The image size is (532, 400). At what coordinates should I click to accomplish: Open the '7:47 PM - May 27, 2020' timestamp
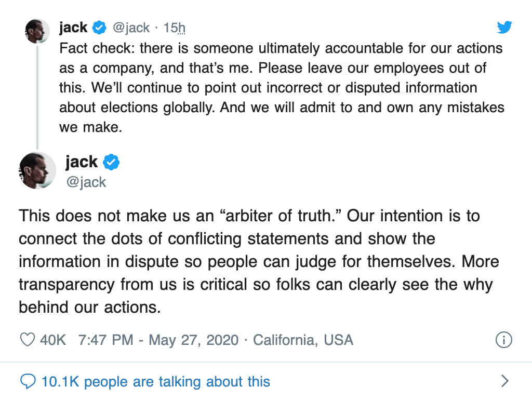point(158,340)
